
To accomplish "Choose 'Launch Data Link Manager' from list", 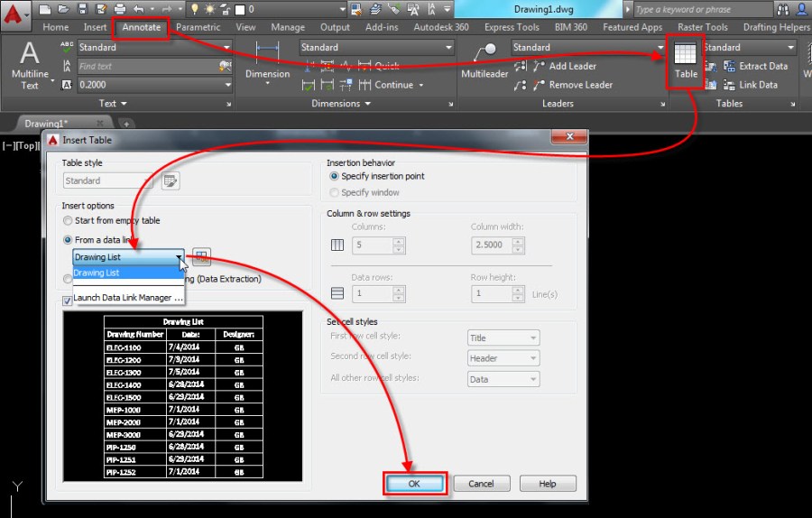I will pyautogui.click(x=128, y=298).
